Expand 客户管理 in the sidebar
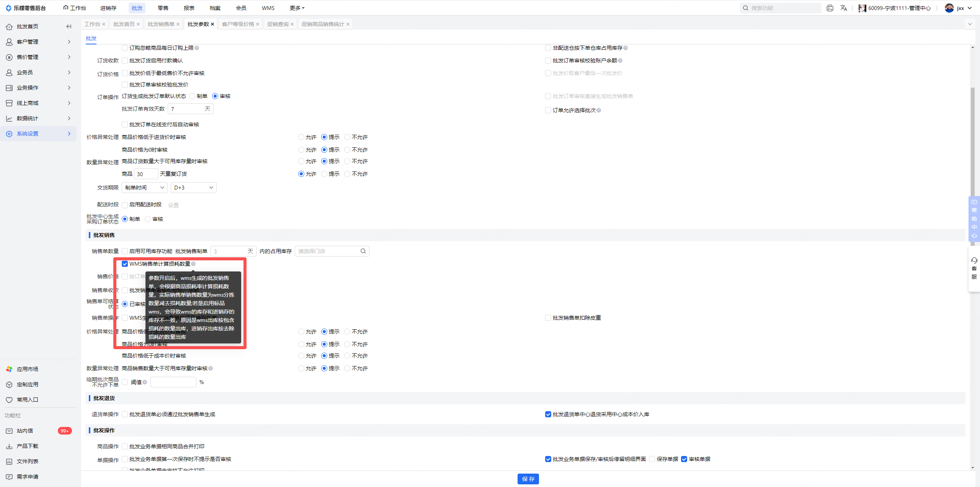 [38, 42]
